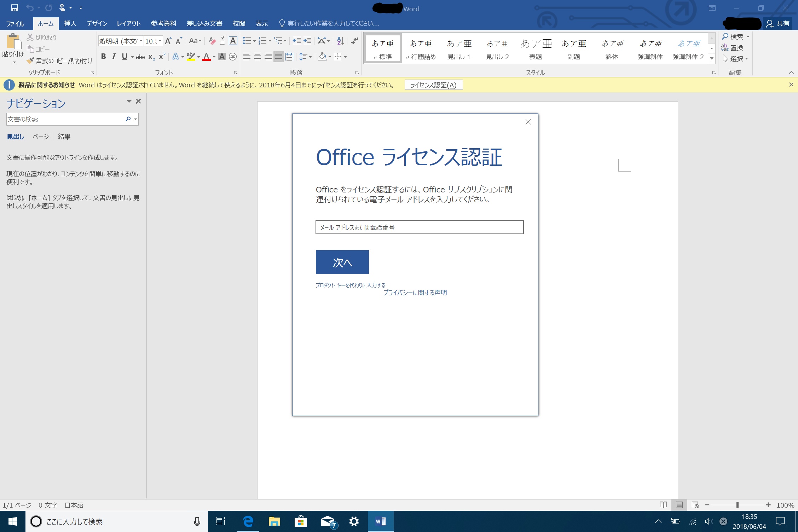Open the navigation pane search options arrow
Image resolution: width=798 pixels, height=532 pixels.
pos(135,119)
